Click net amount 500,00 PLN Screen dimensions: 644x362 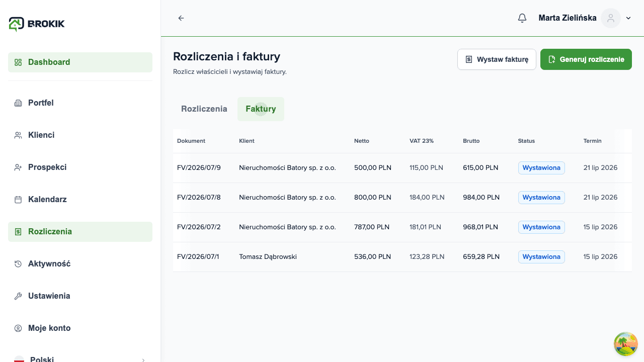click(x=373, y=168)
